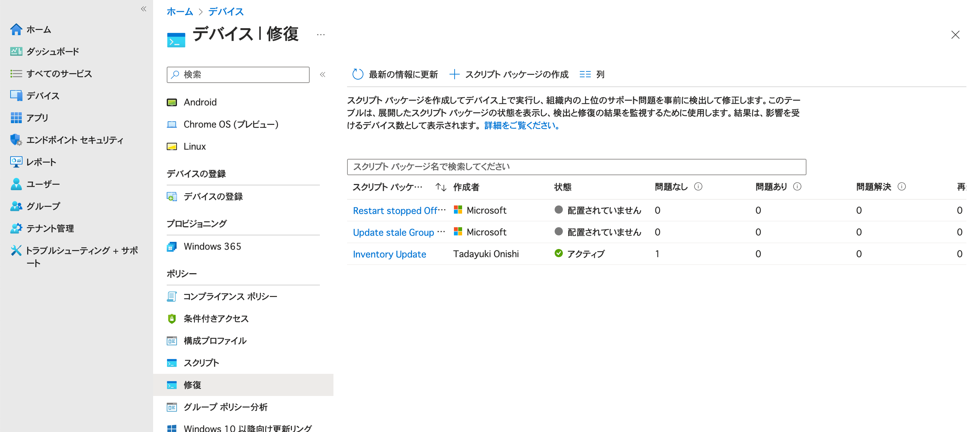This screenshot has width=980, height=432.
Task: Click info icon next to 問題あり
Action: coord(797,186)
